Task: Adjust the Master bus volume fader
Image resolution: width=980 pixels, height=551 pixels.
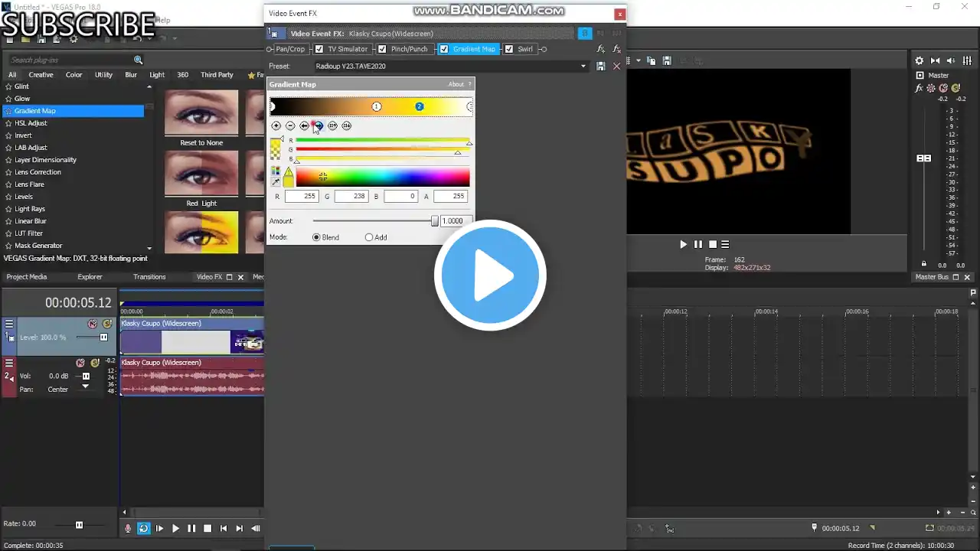Action: [x=924, y=158]
